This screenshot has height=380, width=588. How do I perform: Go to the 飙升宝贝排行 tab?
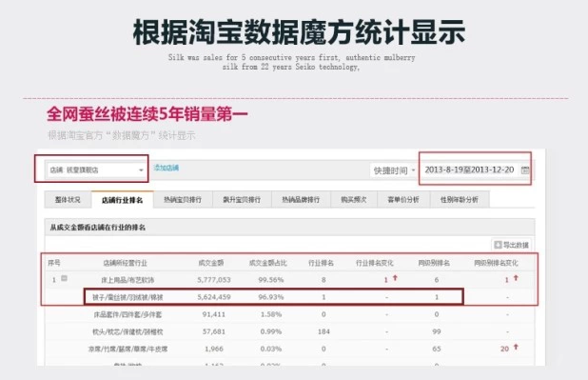point(242,200)
